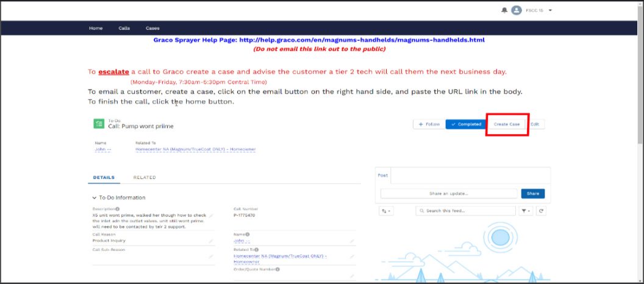Screen dimensions: 644x284
Task: Click the Follow button
Action: 429,125
